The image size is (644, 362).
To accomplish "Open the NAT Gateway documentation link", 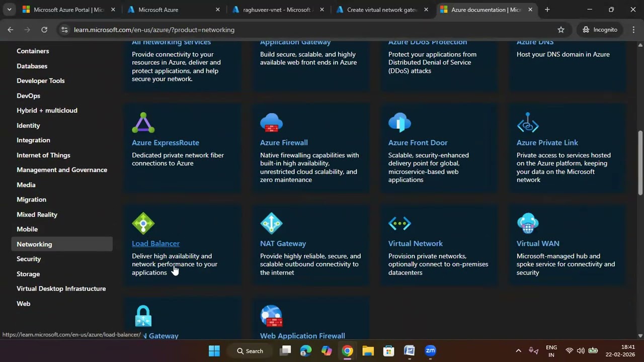I will click(283, 243).
